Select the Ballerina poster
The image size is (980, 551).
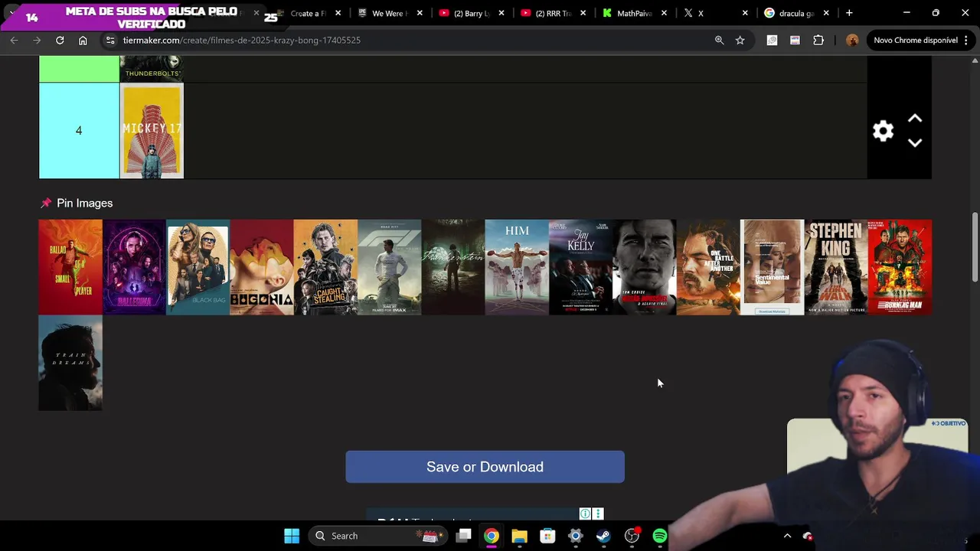(134, 267)
